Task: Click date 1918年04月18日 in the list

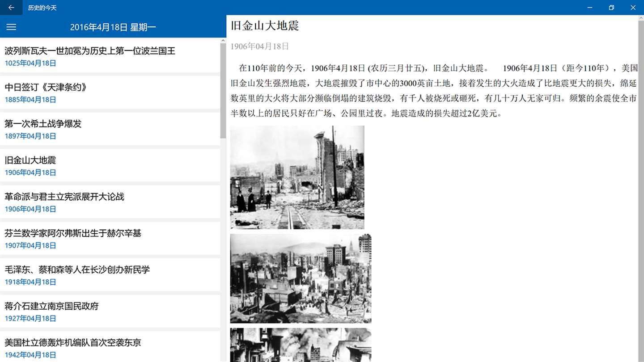Action: 30,282
